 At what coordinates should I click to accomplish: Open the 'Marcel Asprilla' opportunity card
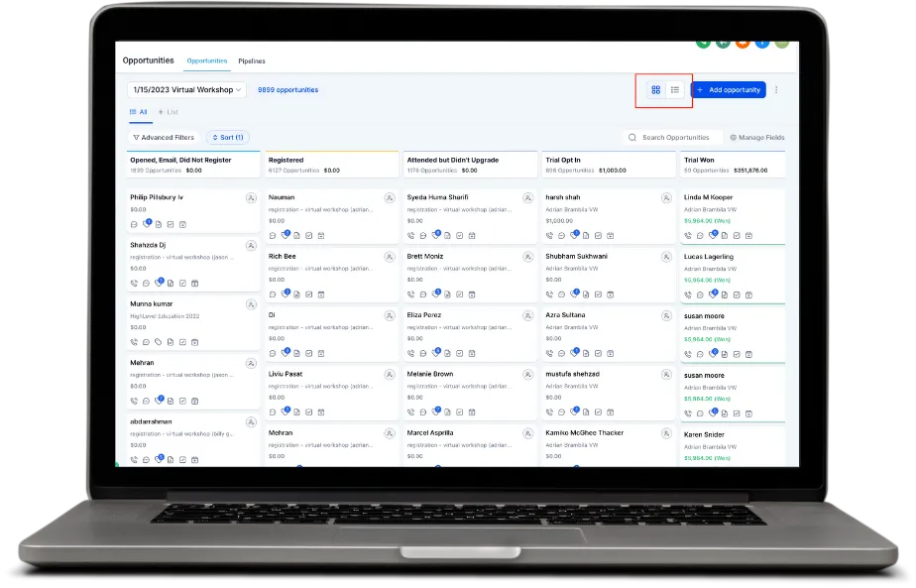(x=470, y=445)
